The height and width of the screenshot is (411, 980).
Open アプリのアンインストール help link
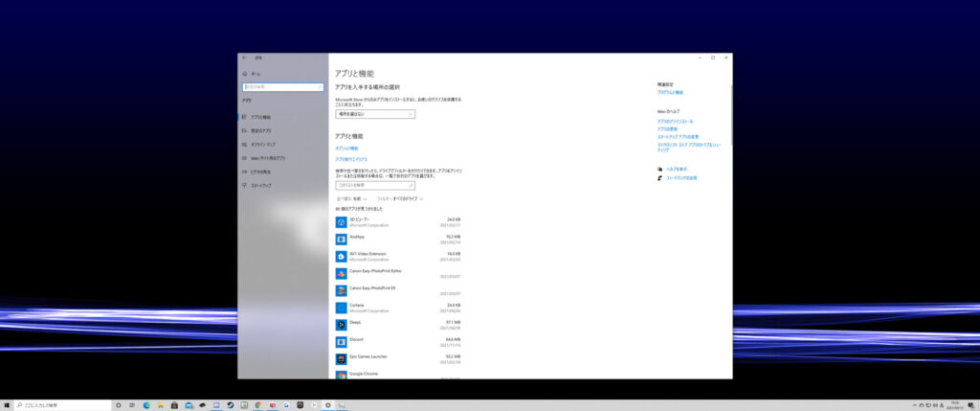tap(675, 122)
